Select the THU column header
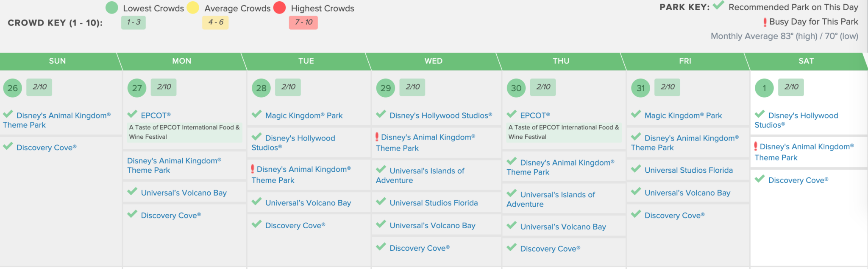 click(561, 61)
